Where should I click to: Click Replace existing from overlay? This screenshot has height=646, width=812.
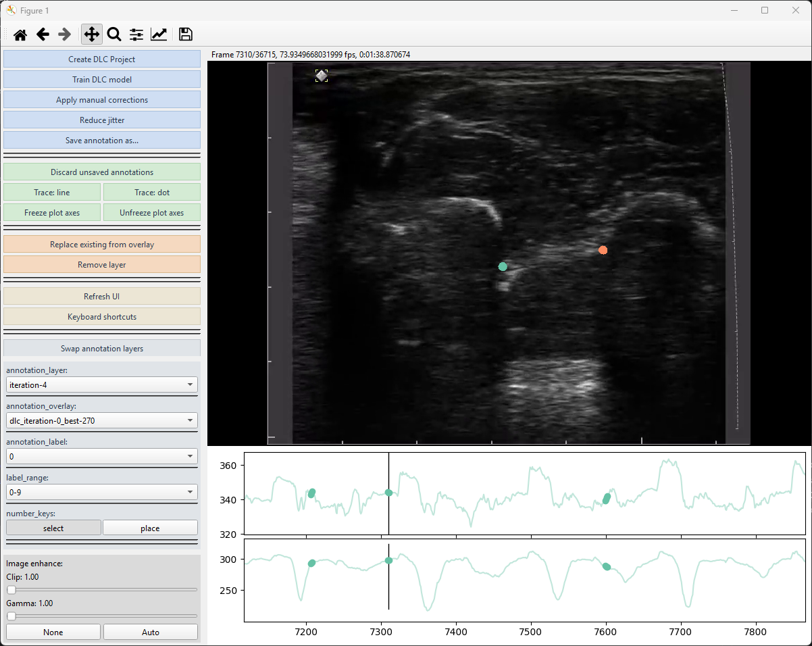tap(102, 244)
